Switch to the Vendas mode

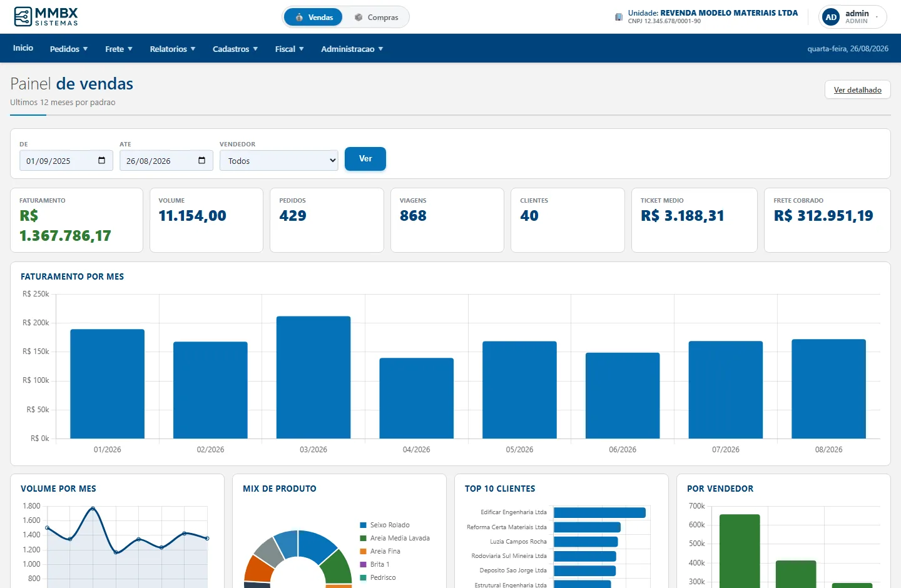[313, 17]
